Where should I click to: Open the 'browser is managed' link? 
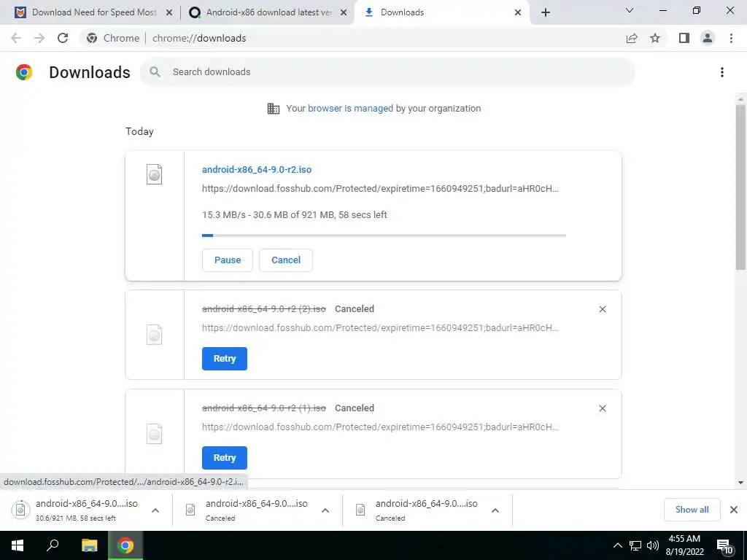[351, 109]
